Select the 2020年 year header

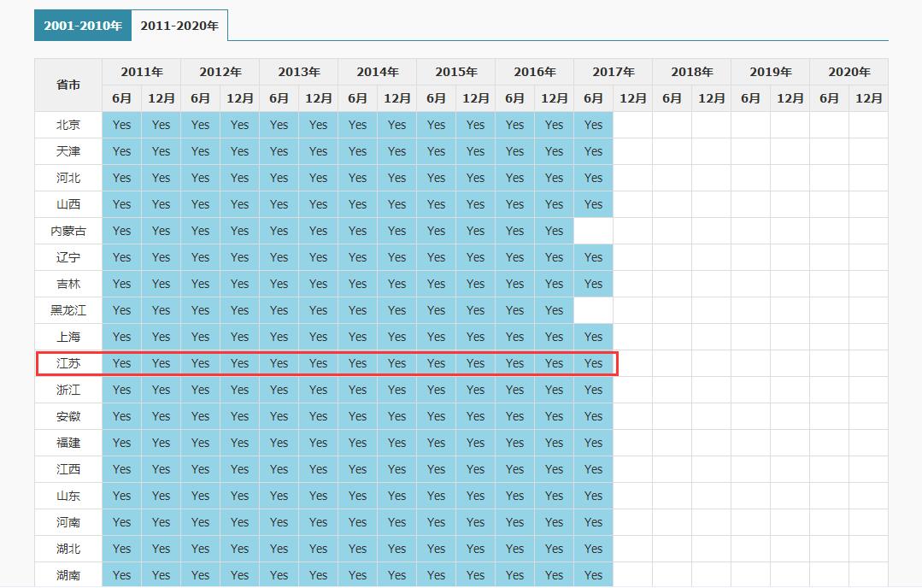click(x=849, y=72)
